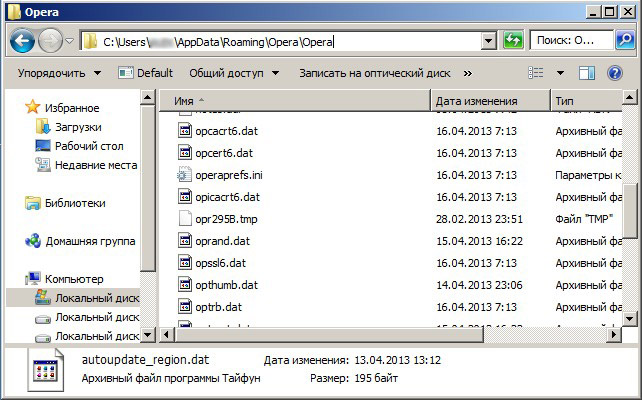Select file opcert6.dat
The width and height of the screenshot is (642, 400).
tap(224, 153)
